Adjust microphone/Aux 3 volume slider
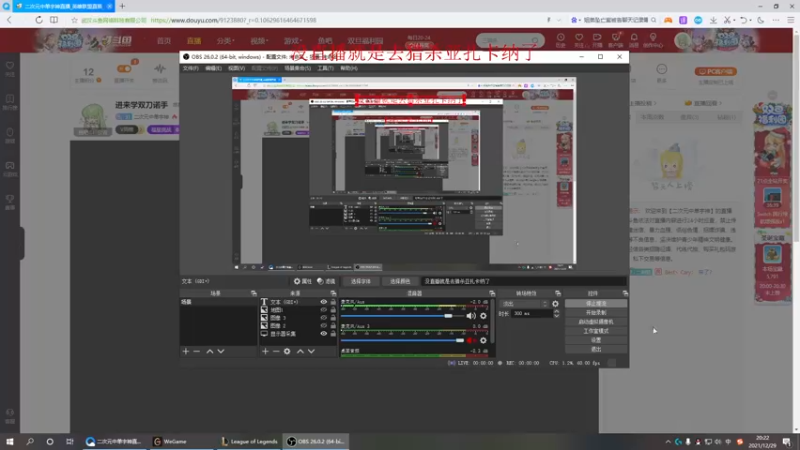Viewport: 800px width, 450px height. coord(403,340)
